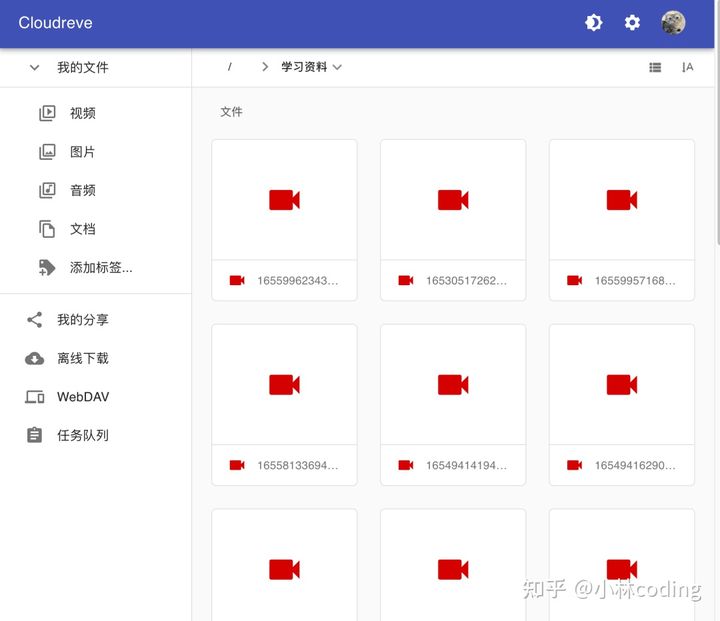The width and height of the screenshot is (720, 621).
Task: Open video thumbnail 16530517262...
Action: click(x=453, y=200)
